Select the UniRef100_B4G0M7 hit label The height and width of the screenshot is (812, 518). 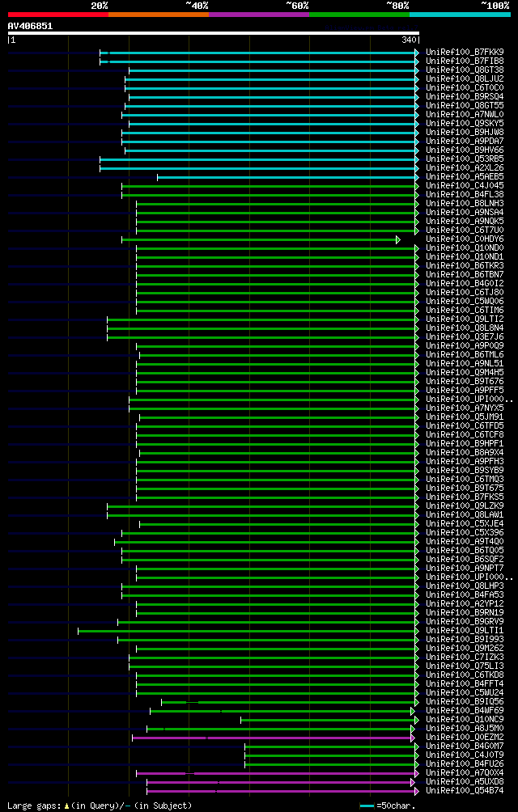(x=465, y=746)
